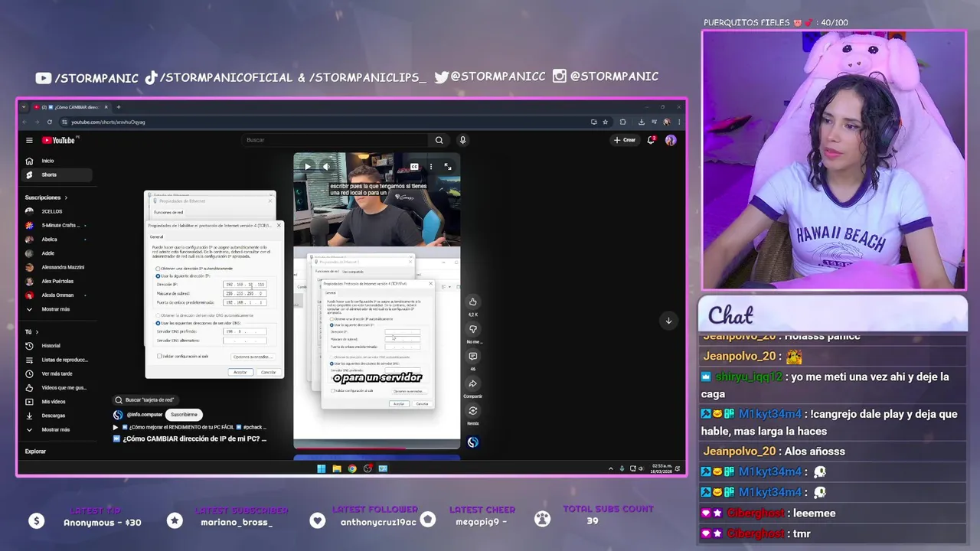Open Historial in the sidebar

(x=58, y=346)
